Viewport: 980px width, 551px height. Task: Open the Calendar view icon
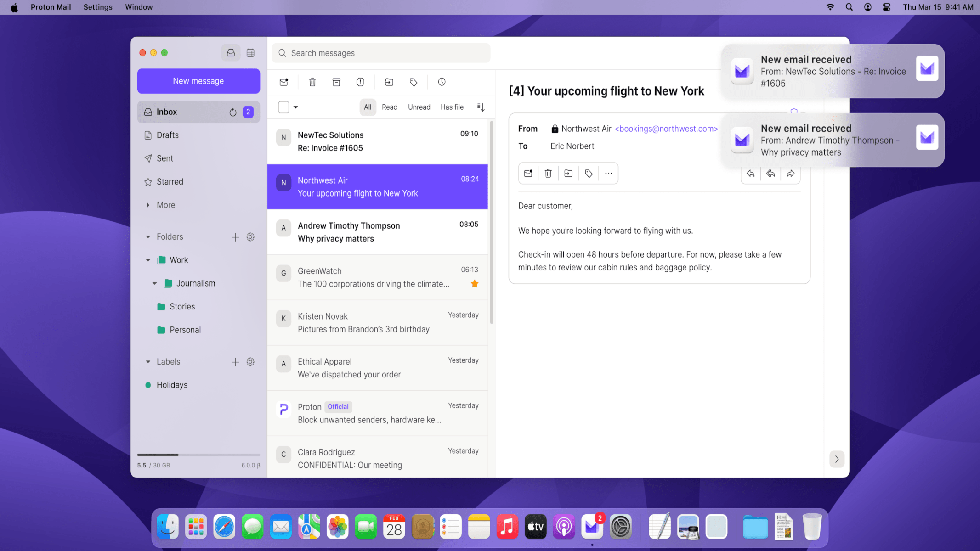250,52
